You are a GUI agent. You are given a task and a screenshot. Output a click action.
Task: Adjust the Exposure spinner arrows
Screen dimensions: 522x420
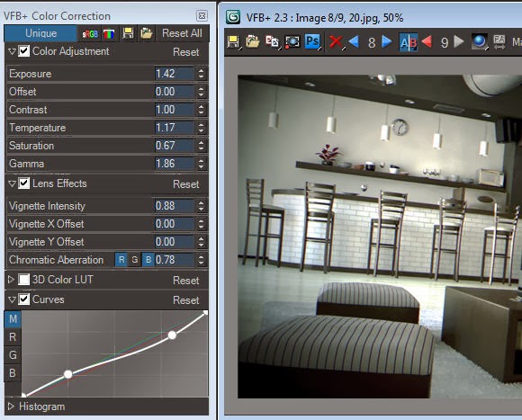201,74
